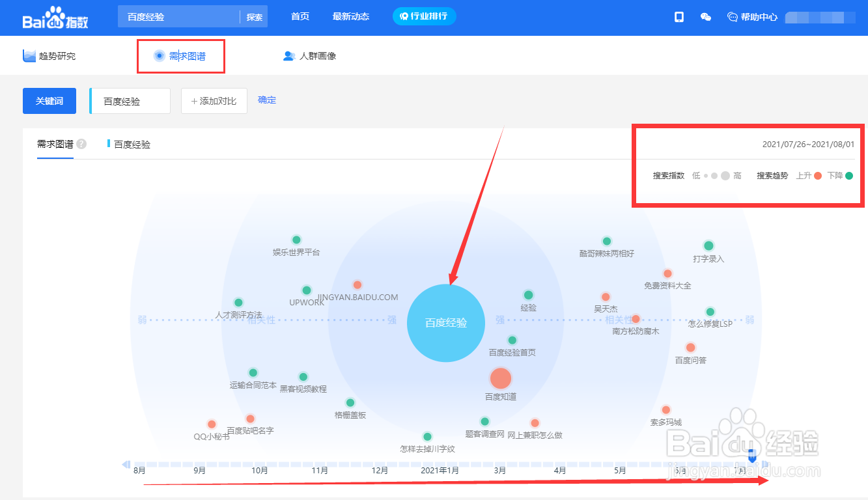Click the 怎么修复LSP node
The height and width of the screenshot is (500, 868).
(710, 312)
